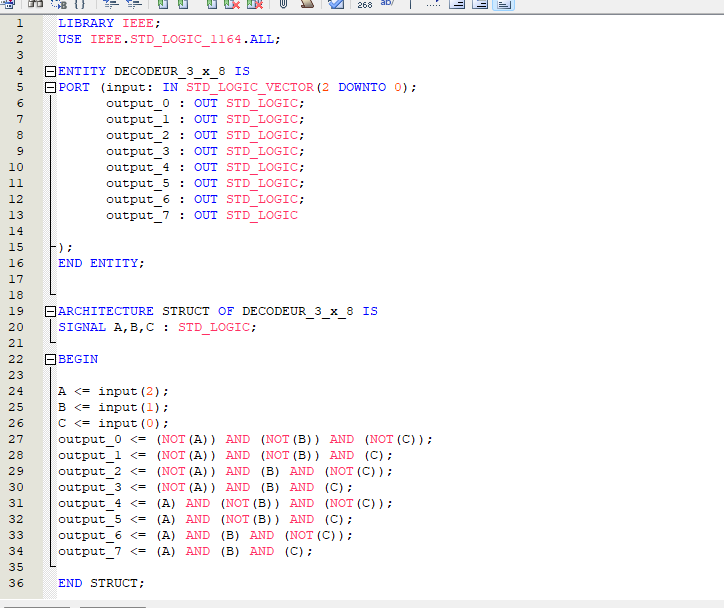Click the highlighted rightmost toolbar layout icon
The image size is (724, 608).
coord(504,4)
